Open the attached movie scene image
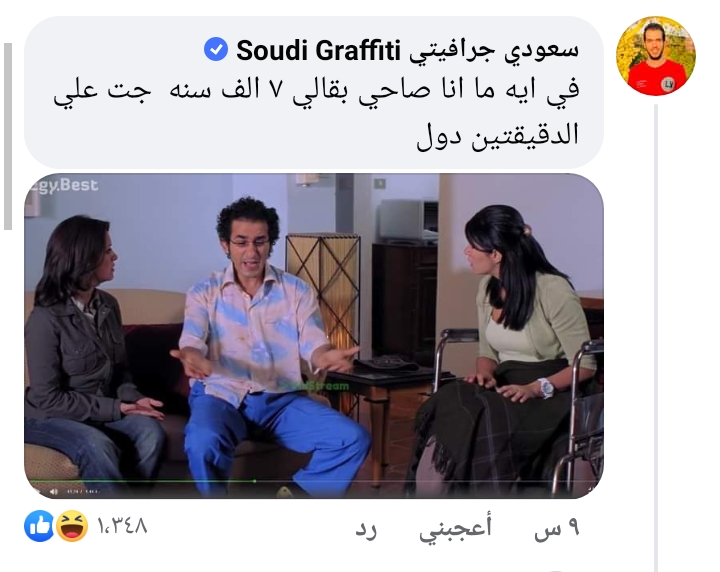Image resolution: width=720 pixels, height=572 pixels. pos(314,336)
